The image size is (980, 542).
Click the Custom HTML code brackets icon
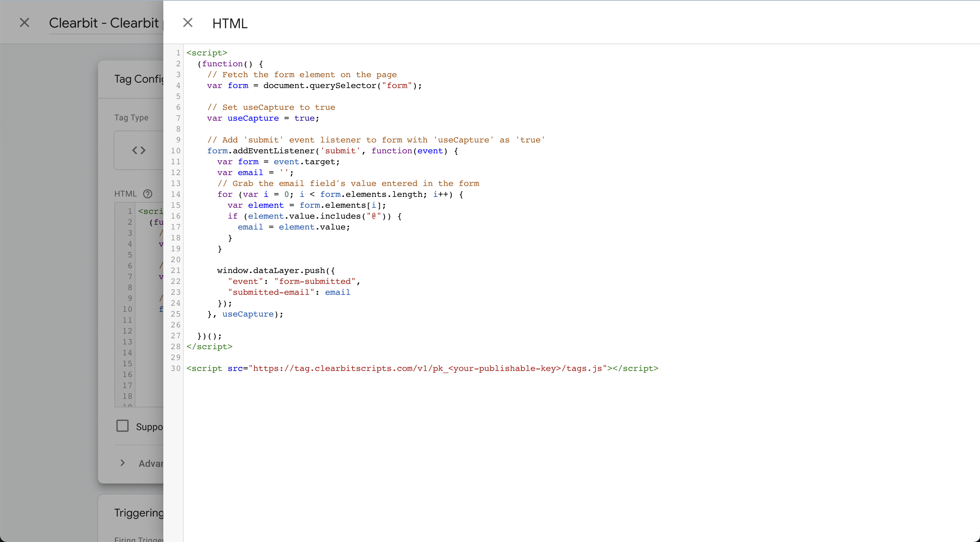point(139,151)
